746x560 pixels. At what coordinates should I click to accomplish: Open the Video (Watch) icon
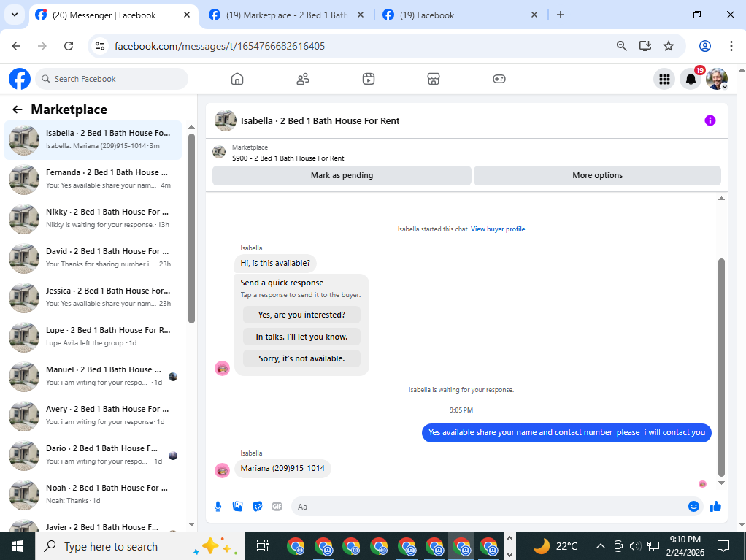pyautogui.click(x=368, y=79)
